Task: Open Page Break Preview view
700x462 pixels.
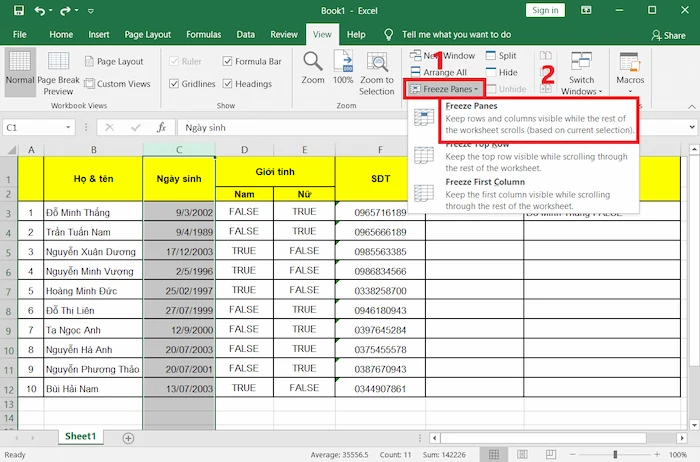Action: pyautogui.click(x=58, y=72)
